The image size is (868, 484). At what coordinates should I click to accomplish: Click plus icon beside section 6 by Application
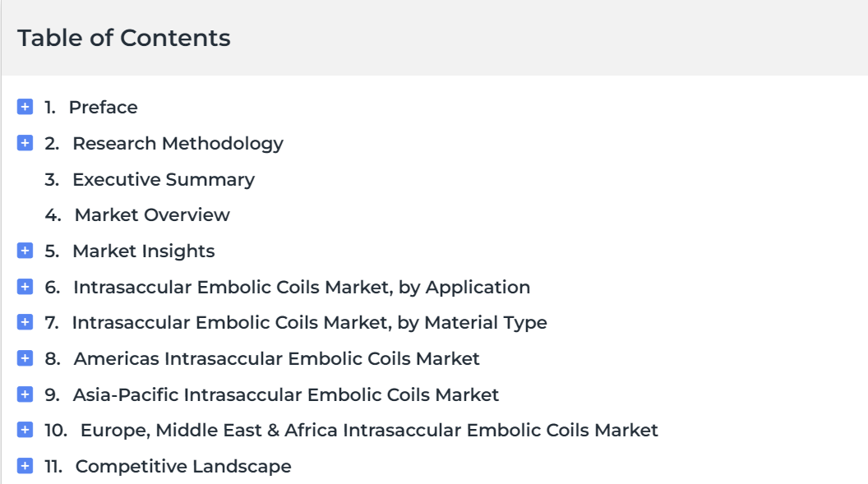(25, 287)
